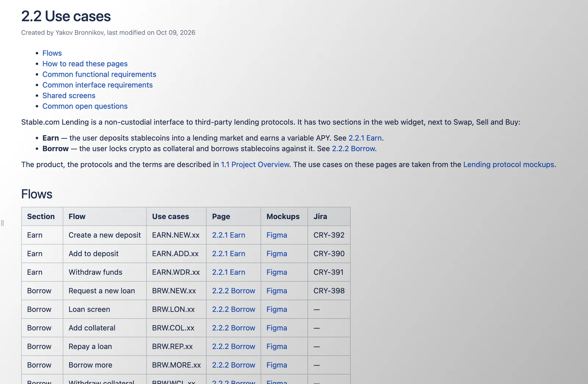The width and height of the screenshot is (588, 384).
Task: Click the BRW.LON.xx use case cell
Action: pos(176,309)
